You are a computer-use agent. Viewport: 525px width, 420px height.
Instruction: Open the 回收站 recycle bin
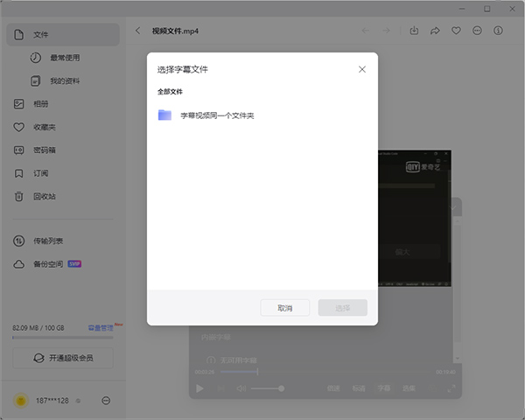click(44, 196)
